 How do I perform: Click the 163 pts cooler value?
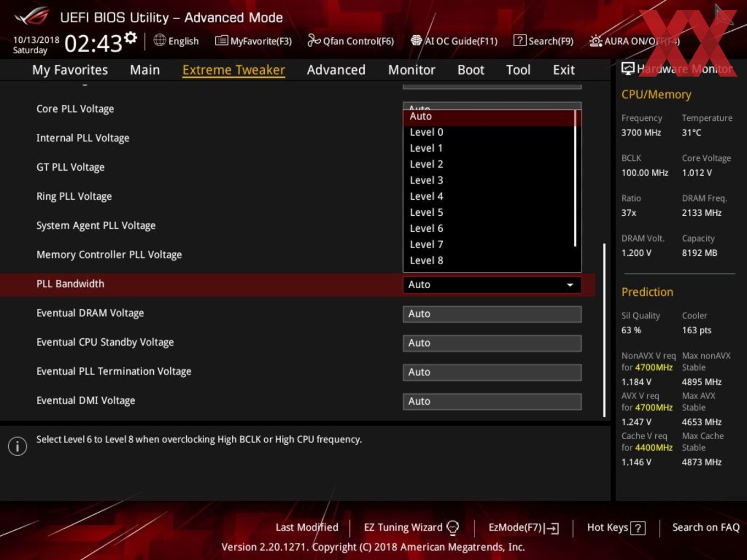click(696, 330)
